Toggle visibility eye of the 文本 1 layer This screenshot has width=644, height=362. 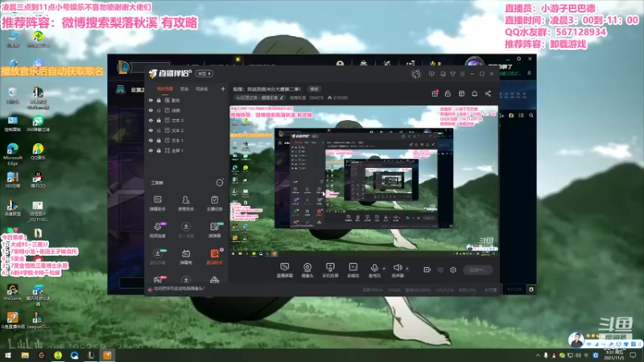pyautogui.click(x=151, y=140)
